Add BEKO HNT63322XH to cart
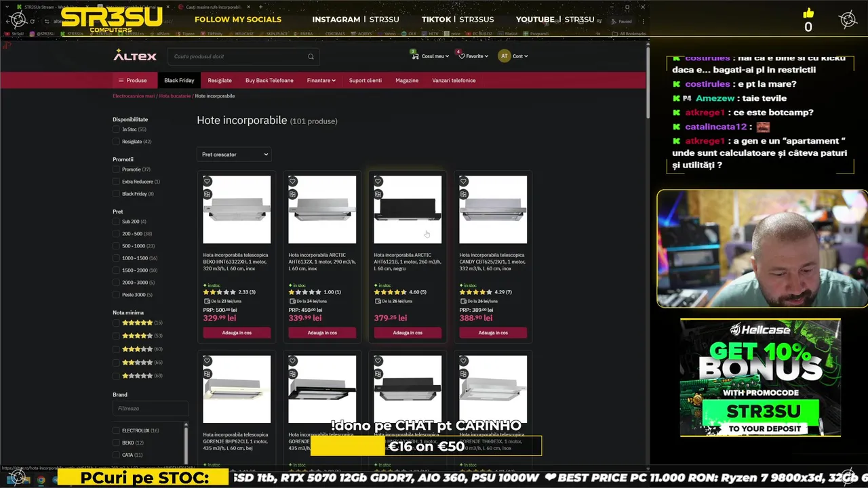 [237, 333]
